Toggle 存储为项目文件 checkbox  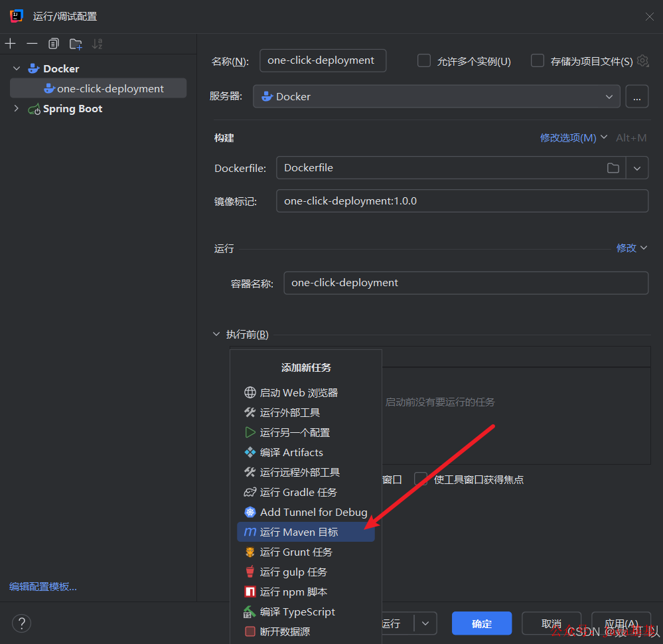coord(537,60)
